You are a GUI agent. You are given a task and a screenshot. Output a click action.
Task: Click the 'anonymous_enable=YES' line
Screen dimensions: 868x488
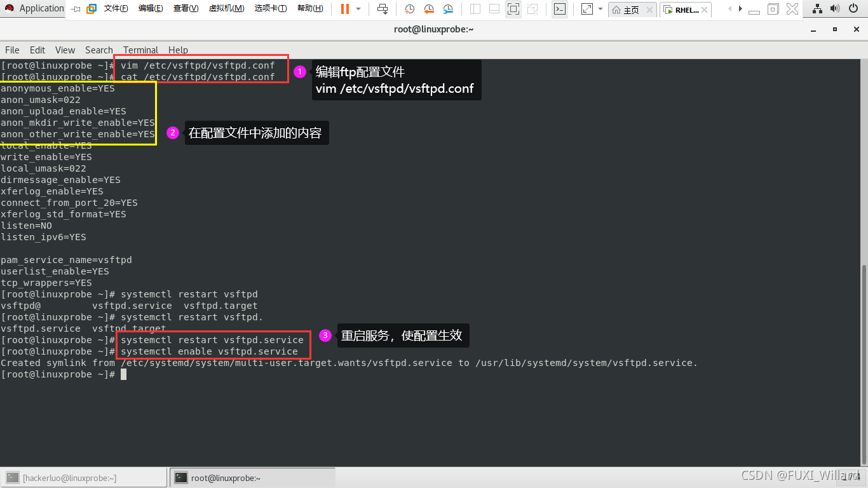(x=58, y=88)
